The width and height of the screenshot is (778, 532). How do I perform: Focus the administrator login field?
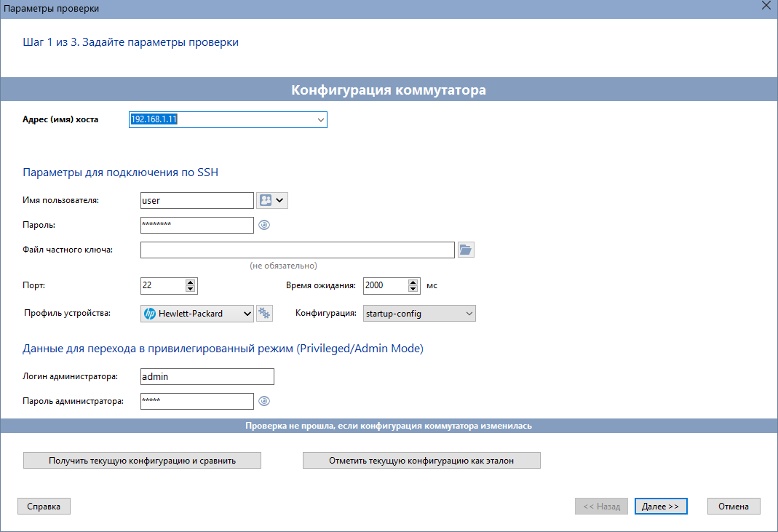(x=207, y=376)
